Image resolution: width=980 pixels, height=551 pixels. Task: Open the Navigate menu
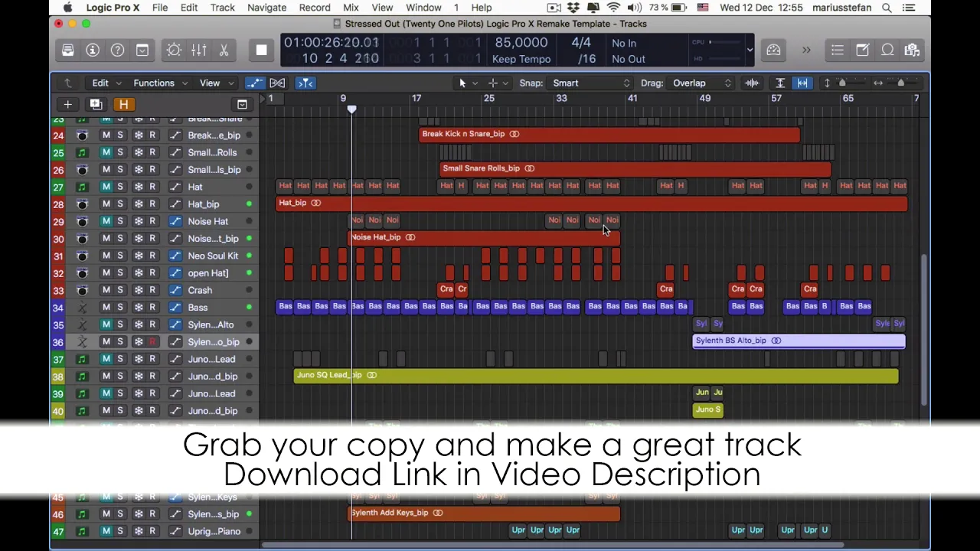[267, 8]
